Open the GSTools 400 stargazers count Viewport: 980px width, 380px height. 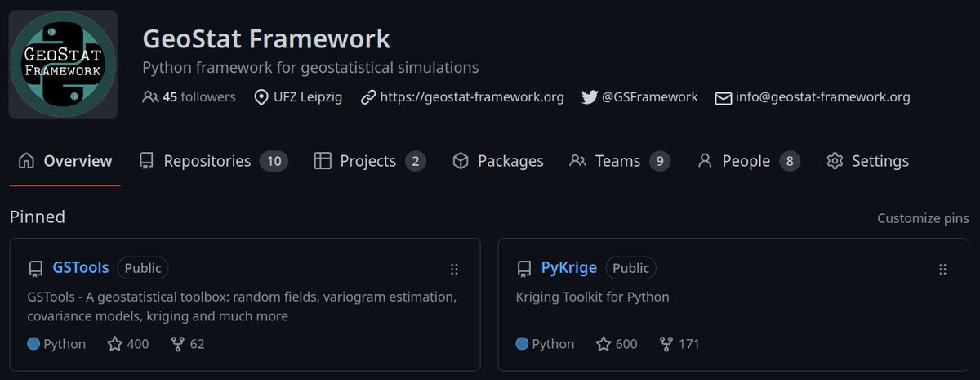tap(138, 344)
